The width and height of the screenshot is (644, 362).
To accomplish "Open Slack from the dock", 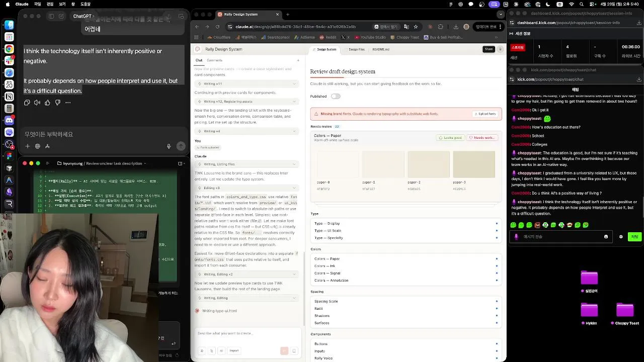I will [9, 60].
